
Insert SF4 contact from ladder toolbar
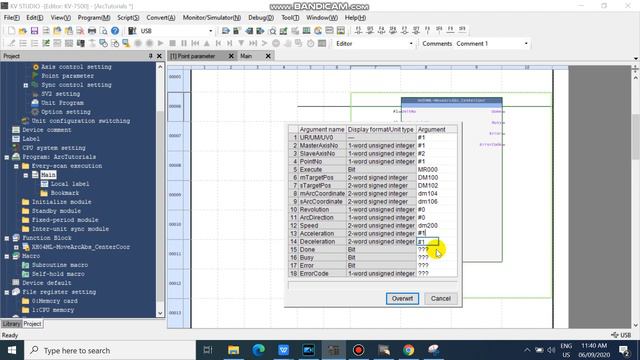393,30
